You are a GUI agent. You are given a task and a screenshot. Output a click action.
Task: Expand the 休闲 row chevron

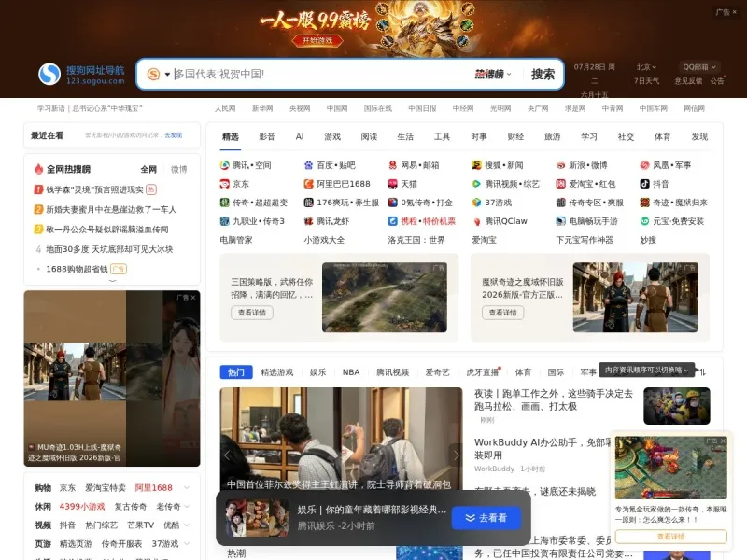point(186,506)
